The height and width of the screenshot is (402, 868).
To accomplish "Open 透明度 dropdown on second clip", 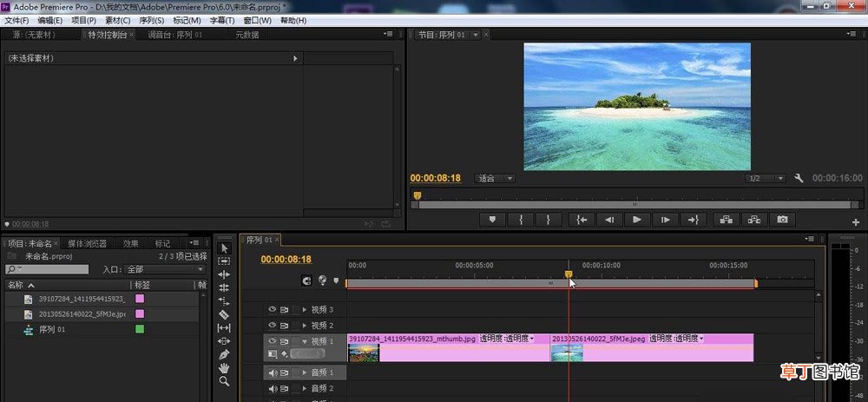I will click(x=676, y=339).
